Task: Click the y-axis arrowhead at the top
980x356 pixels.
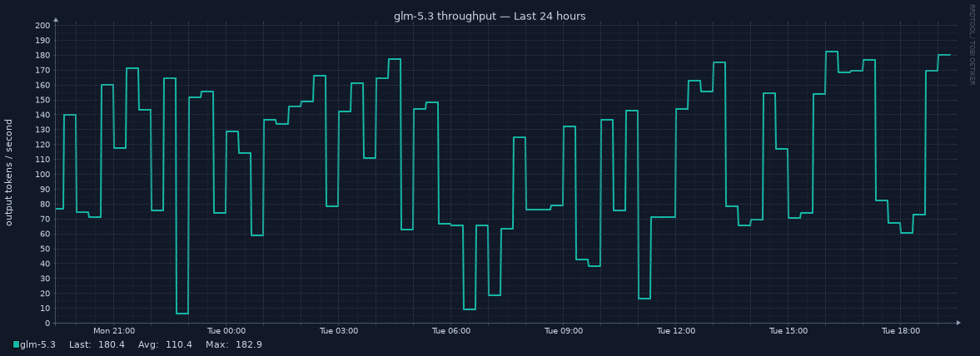Action: (56, 20)
